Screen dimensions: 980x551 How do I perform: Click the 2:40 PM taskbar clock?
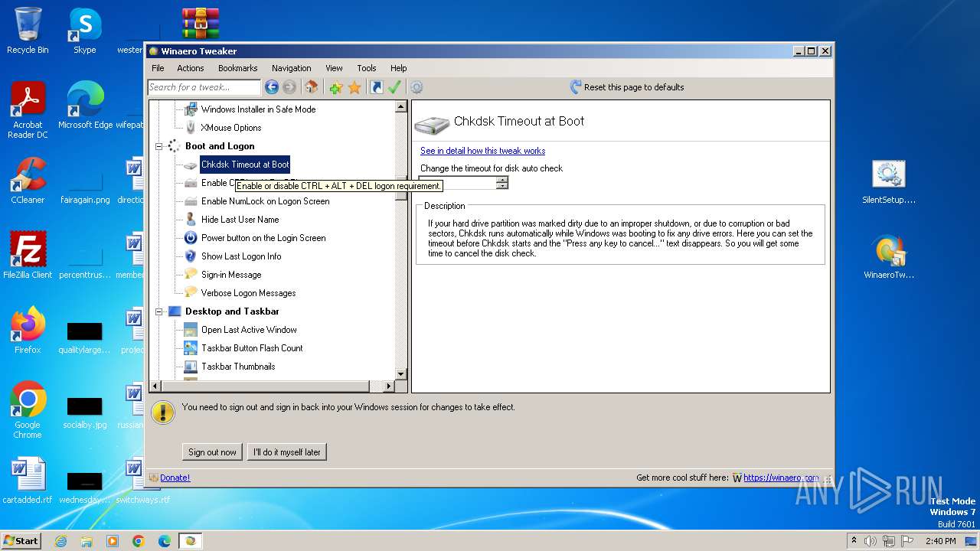click(941, 541)
